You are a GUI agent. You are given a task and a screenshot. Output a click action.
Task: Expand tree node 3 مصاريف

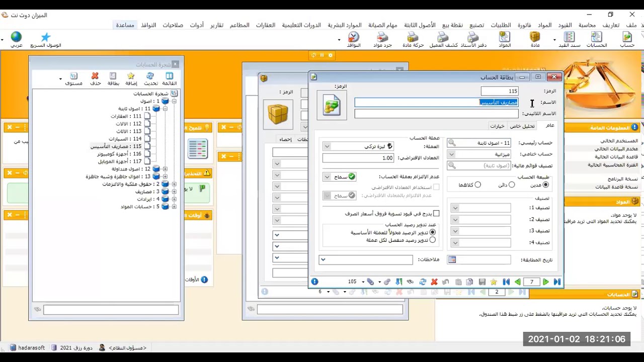(174, 192)
